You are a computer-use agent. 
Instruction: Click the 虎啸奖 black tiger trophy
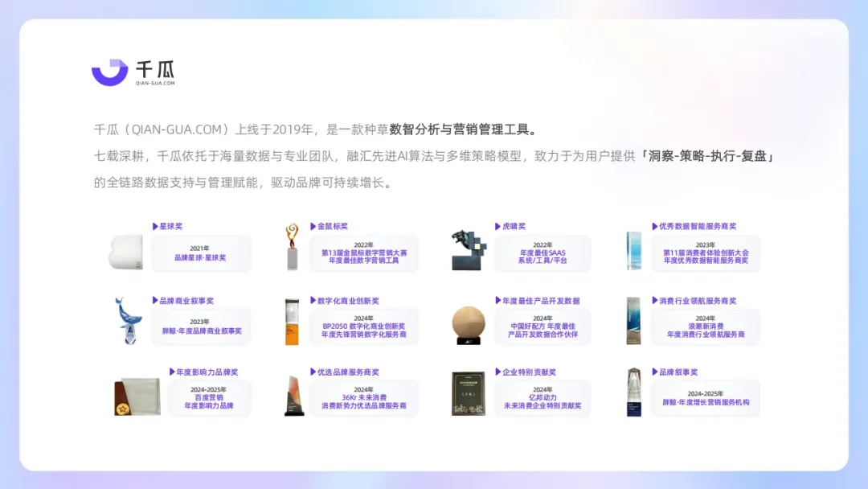click(469, 250)
